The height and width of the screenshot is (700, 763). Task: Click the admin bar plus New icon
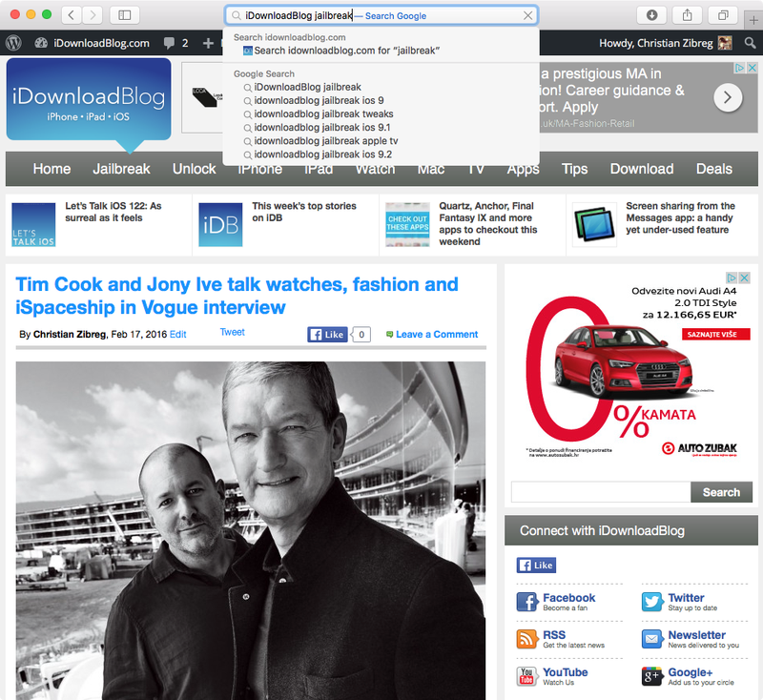point(208,43)
